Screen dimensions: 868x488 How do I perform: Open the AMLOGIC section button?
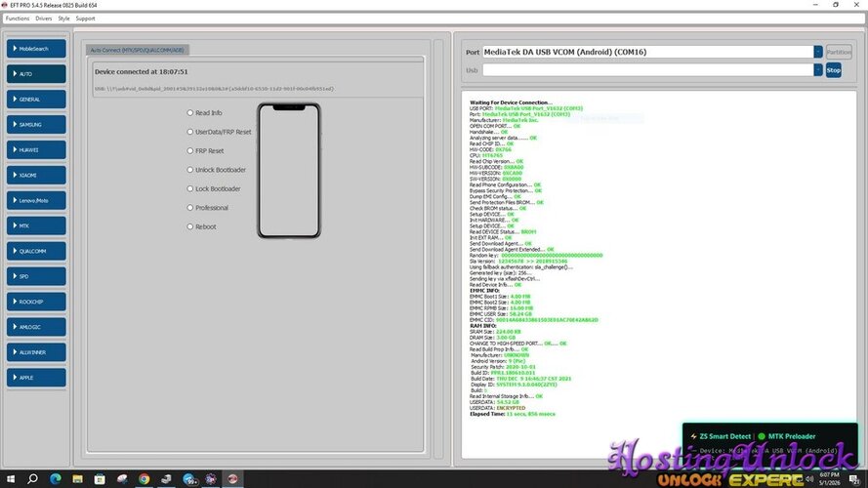36,326
